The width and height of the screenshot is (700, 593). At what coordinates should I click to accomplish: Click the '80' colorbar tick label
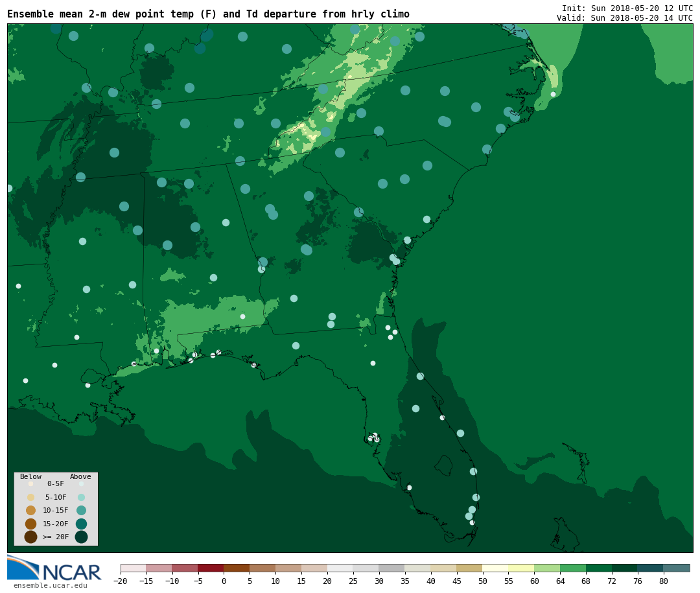tap(664, 581)
